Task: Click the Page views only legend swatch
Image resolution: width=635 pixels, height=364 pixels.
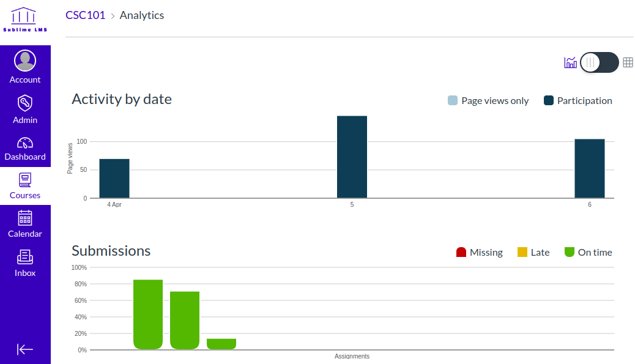Action: click(x=453, y=101)
